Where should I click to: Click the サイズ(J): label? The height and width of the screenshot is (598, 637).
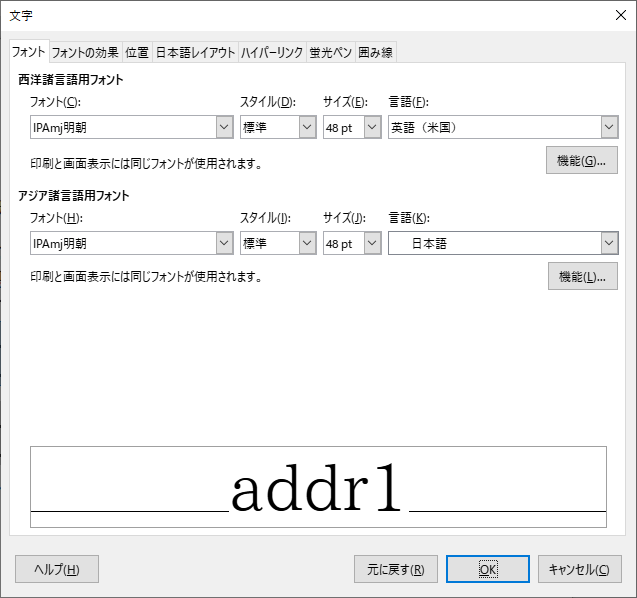(x=344, y=218)
